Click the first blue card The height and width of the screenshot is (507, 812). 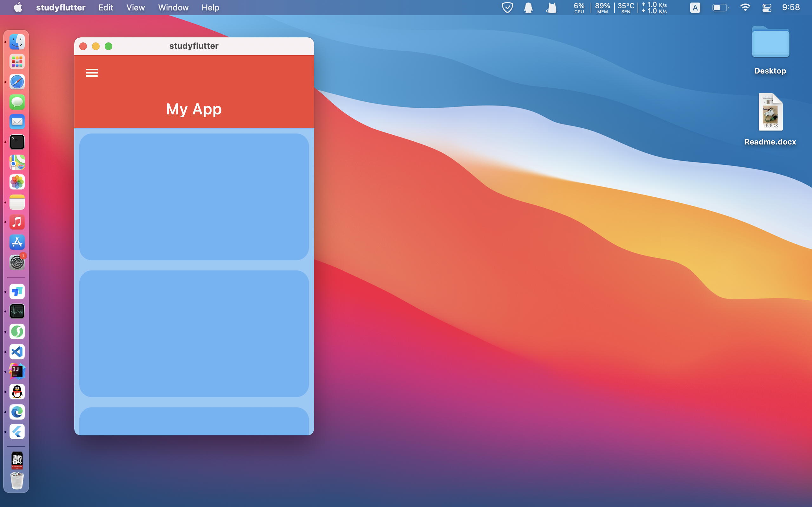[194, 197]
